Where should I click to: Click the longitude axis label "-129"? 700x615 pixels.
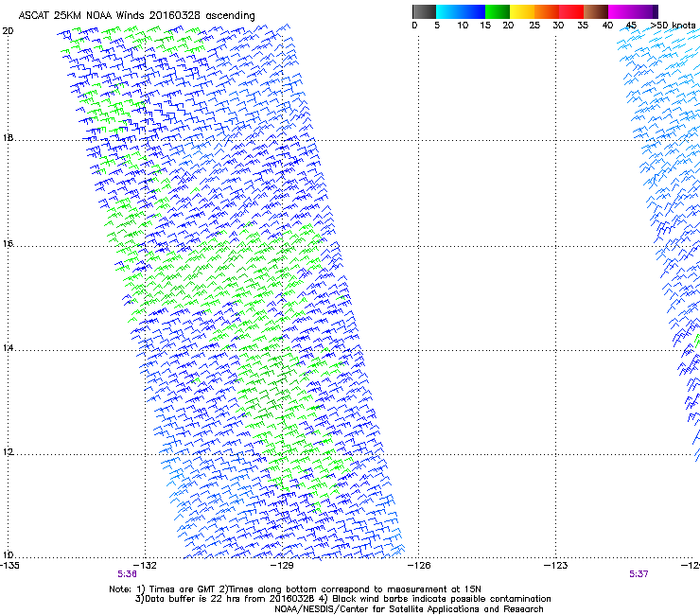tap(282, 566)
